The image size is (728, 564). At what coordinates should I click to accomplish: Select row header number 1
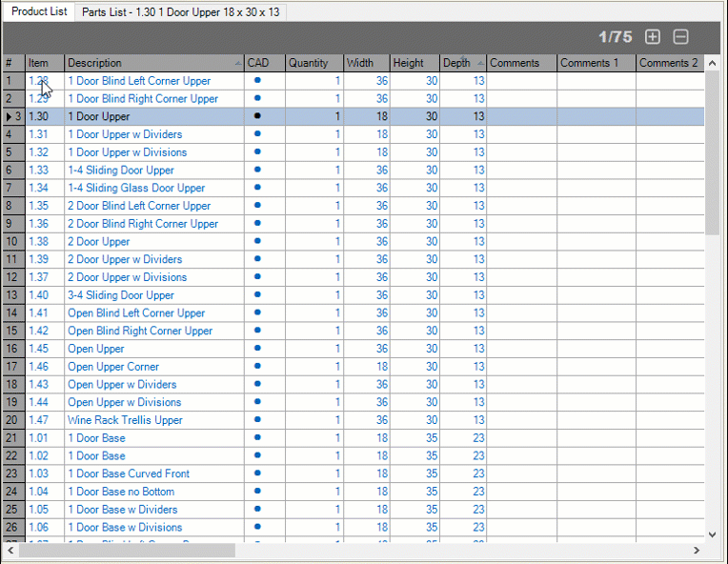coord(14,81)
